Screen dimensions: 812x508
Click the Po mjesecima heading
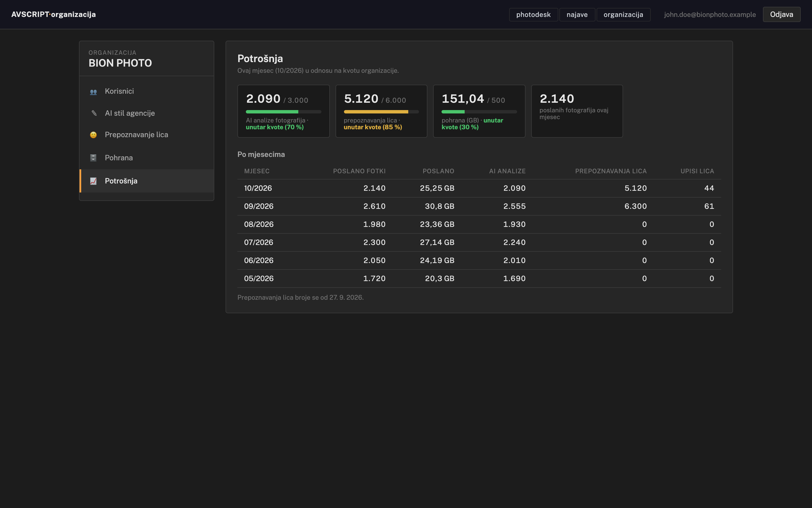(261, 155)
